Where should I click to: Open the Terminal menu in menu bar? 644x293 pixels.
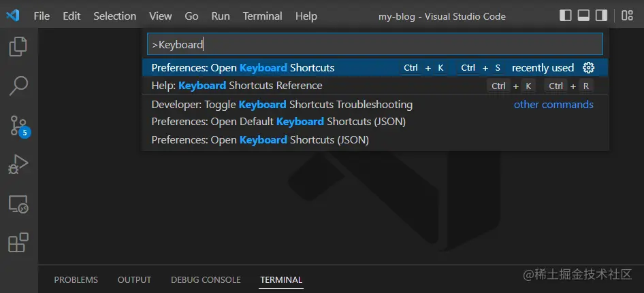pyautogui.click(x=263, y=16)
